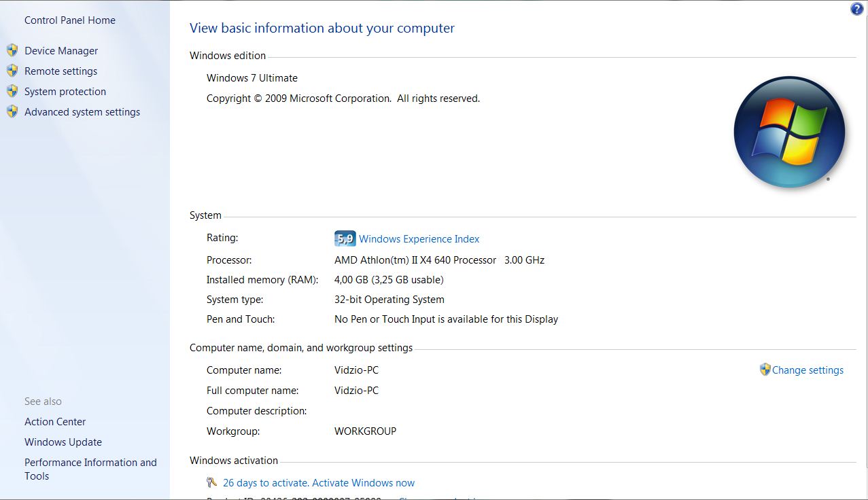
Task: Click the 'Workgroup:' label
Action: (233, 431)
